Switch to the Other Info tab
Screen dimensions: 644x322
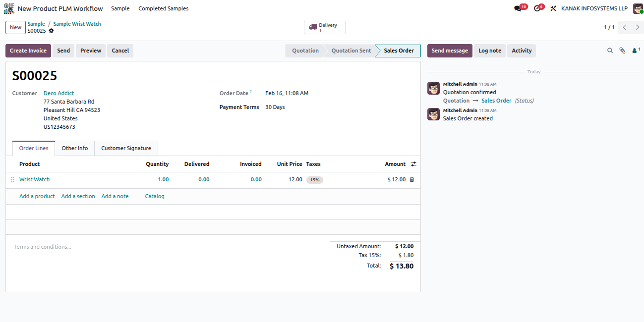(75, 148)
